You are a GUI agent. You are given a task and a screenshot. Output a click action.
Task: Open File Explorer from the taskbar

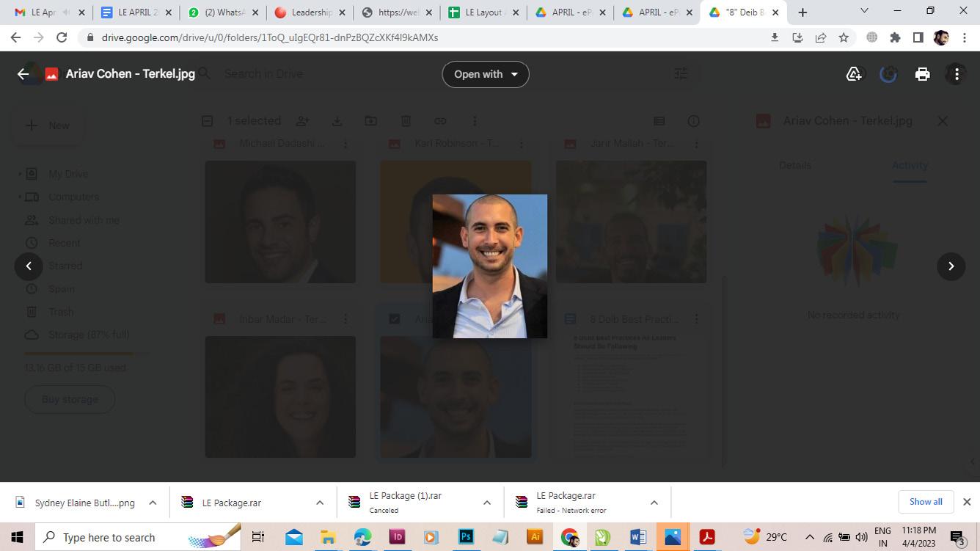pyautogui.click(x=328, y=537)
